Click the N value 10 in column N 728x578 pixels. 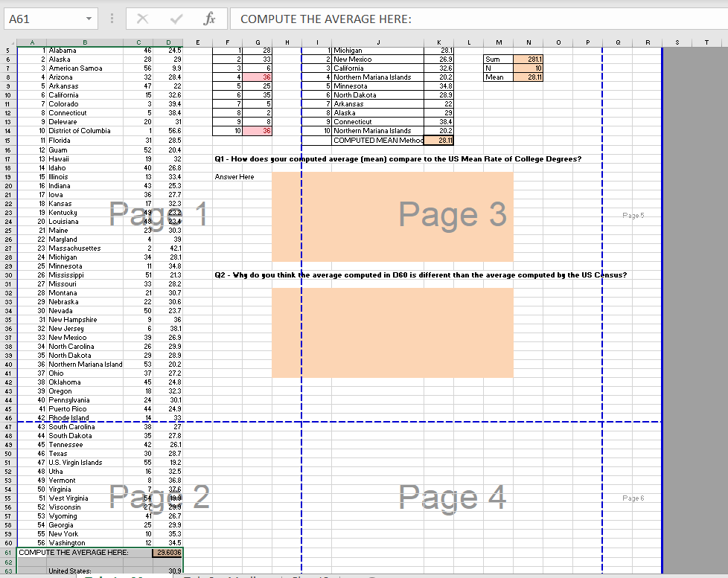529,68
